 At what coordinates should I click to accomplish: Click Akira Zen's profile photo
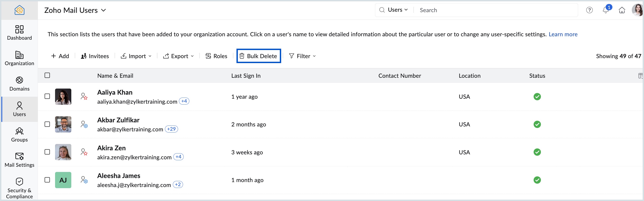coord(63,152)
